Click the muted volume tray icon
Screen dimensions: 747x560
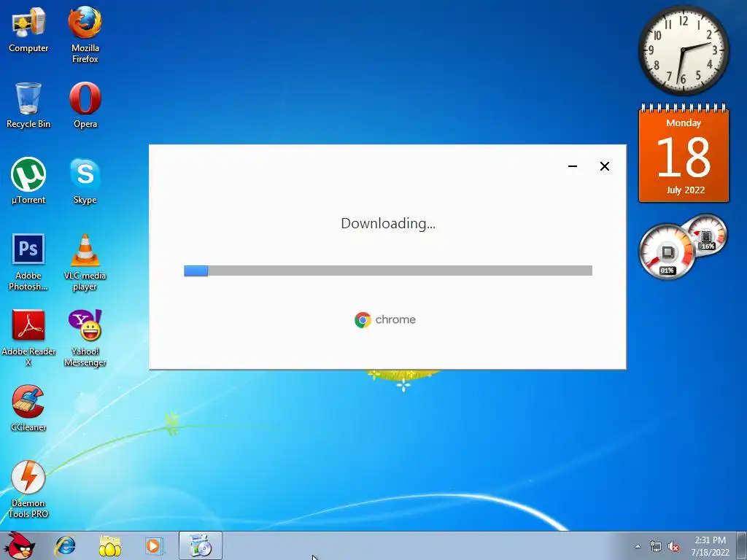[x=673, y=547]
